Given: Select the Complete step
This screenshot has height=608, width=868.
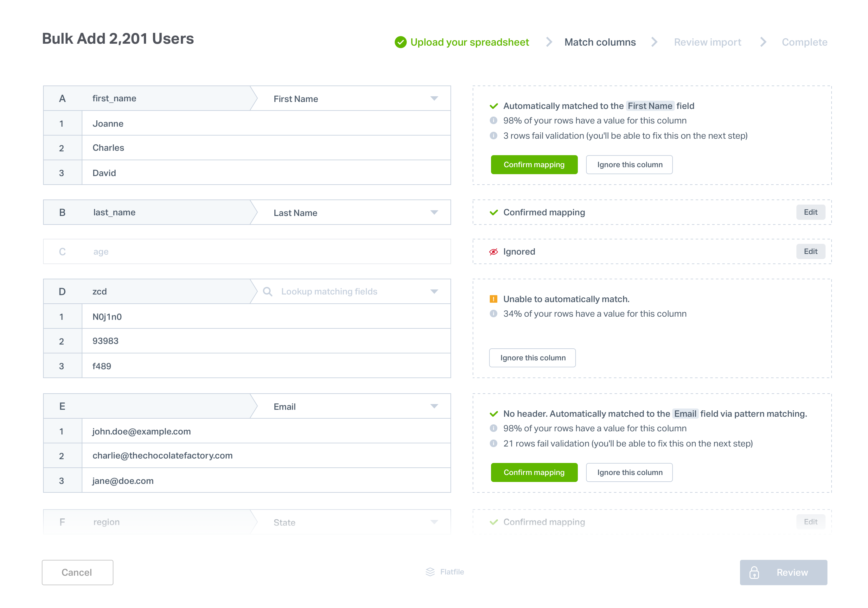Looking at the screenshot, I should (805, 42).
